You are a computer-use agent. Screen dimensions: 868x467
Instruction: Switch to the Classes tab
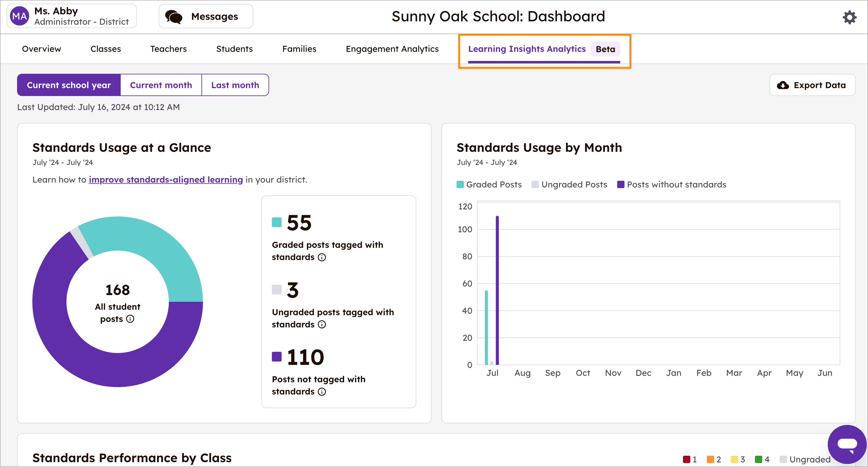point(105,49)
